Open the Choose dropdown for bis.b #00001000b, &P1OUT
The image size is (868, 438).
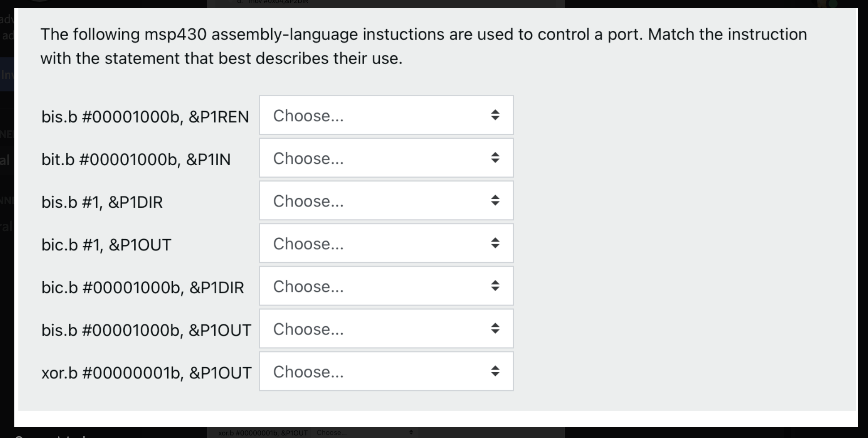click(x=385, y=328)
